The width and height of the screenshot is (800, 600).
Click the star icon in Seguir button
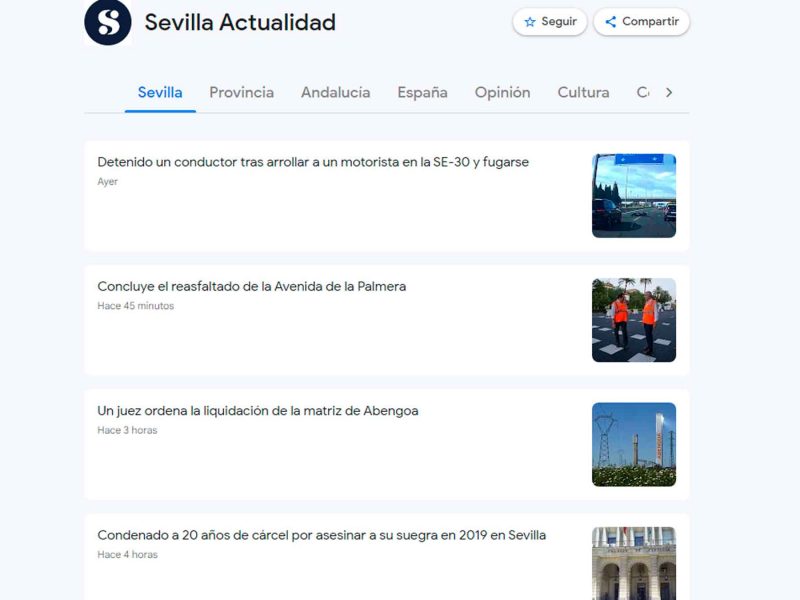click(530, 22)
